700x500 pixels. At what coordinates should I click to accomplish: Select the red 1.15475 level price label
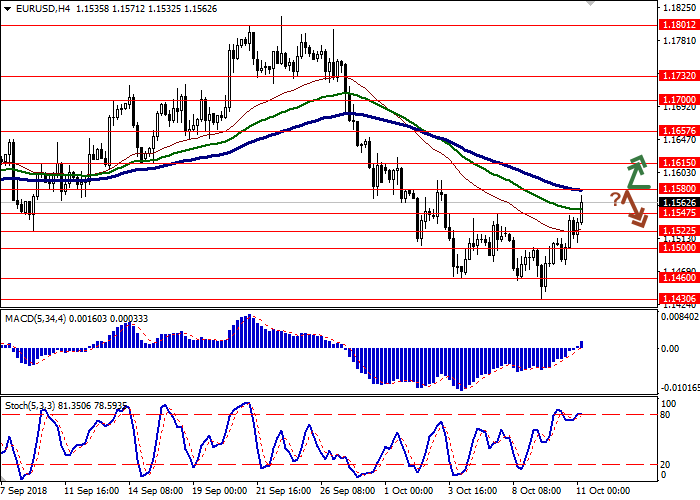click(679, 213)
